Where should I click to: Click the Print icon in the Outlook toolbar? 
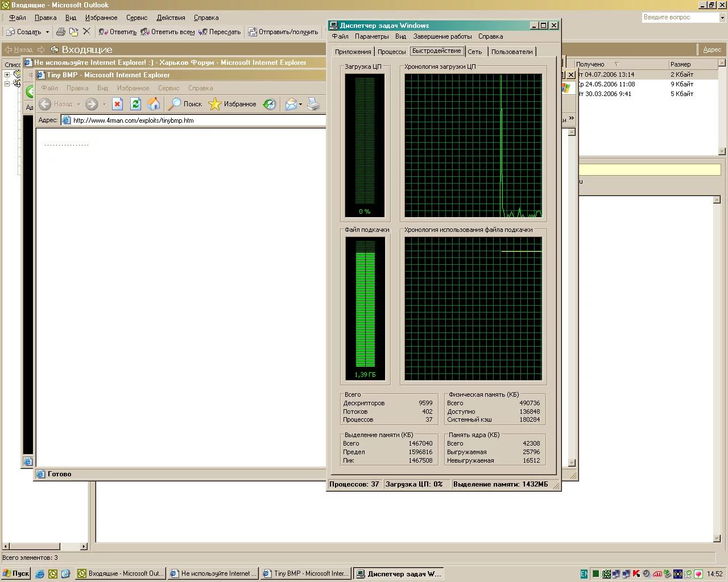coord(61,32)
